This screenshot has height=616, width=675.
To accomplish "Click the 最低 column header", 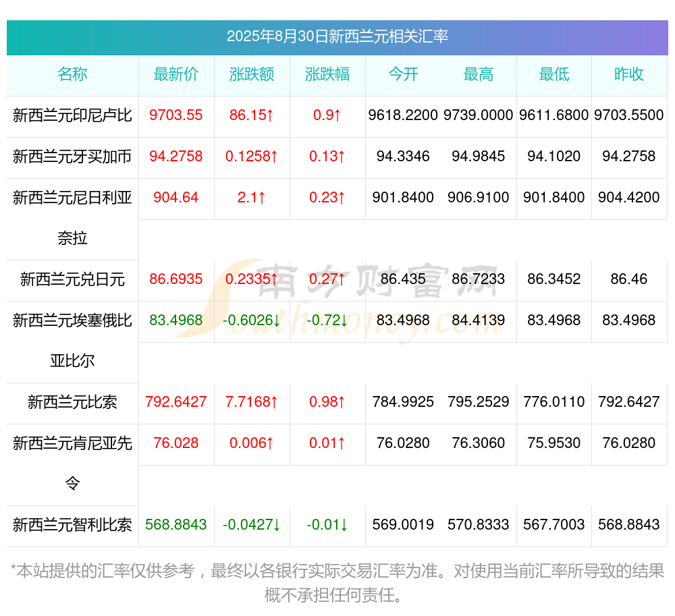I will pos(554,74).
